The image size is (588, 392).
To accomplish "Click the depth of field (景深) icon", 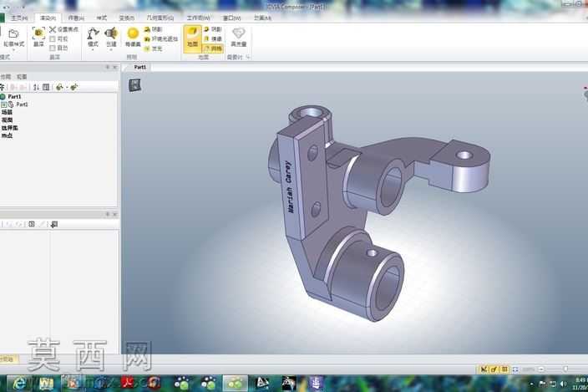I will pyautogui.click(x=38, y=33).
